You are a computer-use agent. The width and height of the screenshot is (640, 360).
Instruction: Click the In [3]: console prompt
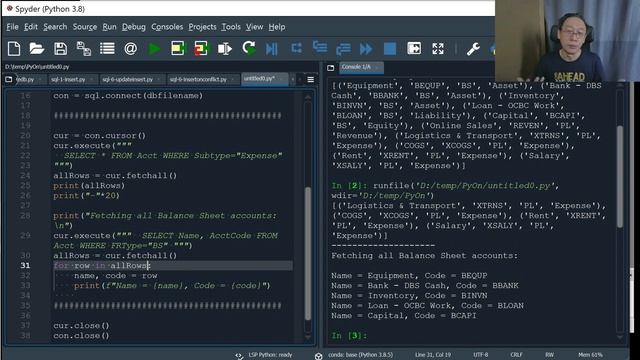point(349,336)
